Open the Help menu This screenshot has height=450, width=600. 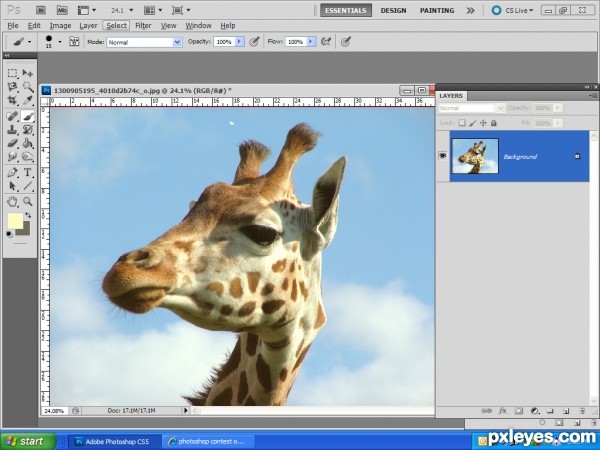point(228,26)
